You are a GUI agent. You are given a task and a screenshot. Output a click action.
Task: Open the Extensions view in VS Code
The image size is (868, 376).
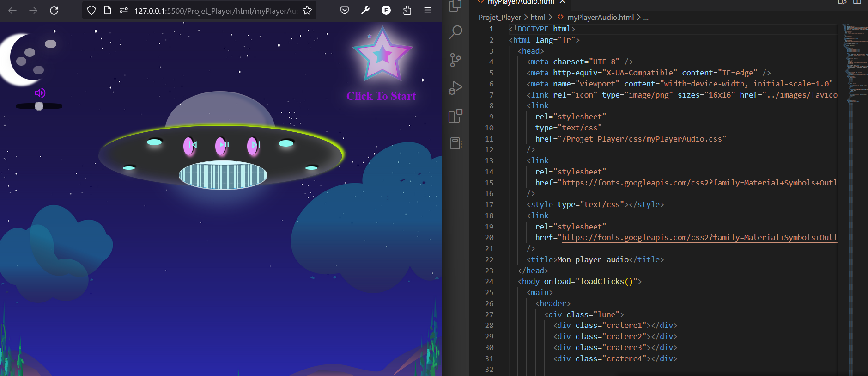pyautogui.click(x=455, y=116)
